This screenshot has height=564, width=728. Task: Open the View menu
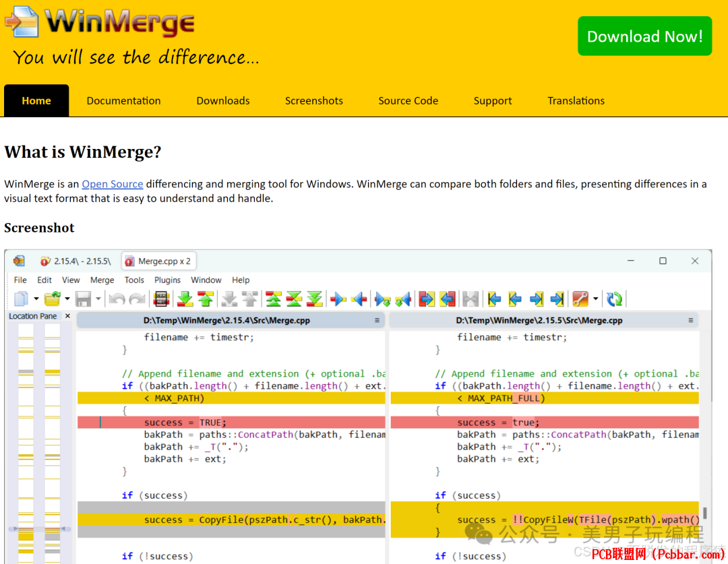[x=71, y=280]
